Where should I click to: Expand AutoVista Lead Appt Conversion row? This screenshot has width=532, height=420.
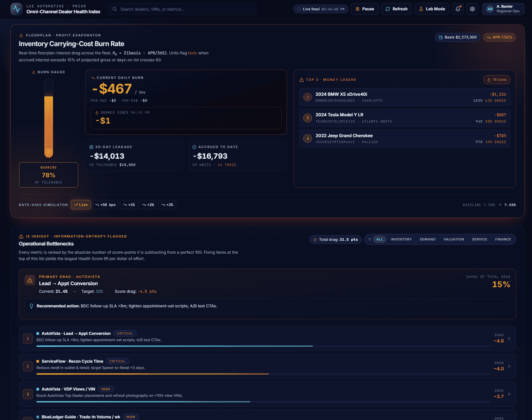pos(509,339)
